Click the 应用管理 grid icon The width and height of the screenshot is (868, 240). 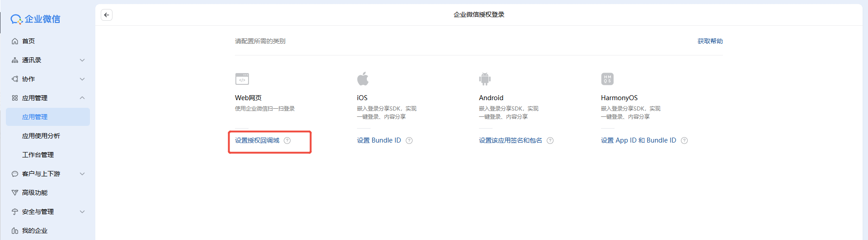pos(15,98)
